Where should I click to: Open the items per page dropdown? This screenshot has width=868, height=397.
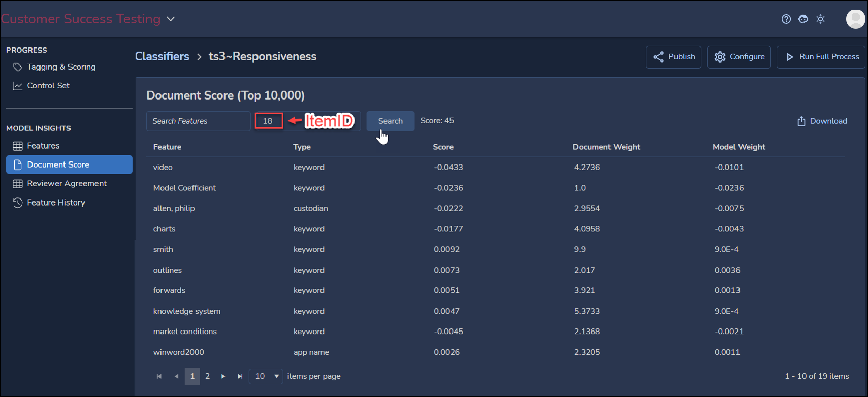pyautogui.click(x=266, y=376)
